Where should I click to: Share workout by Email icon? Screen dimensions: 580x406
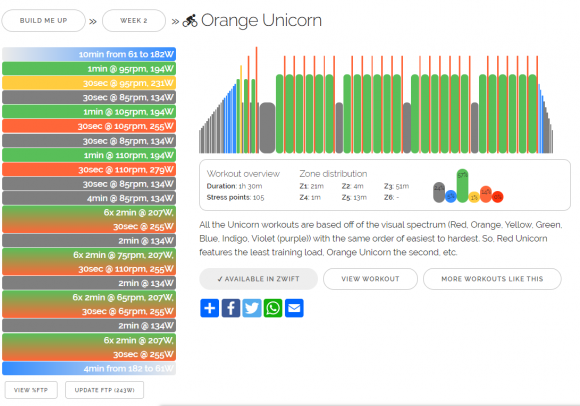pos(294,308)
